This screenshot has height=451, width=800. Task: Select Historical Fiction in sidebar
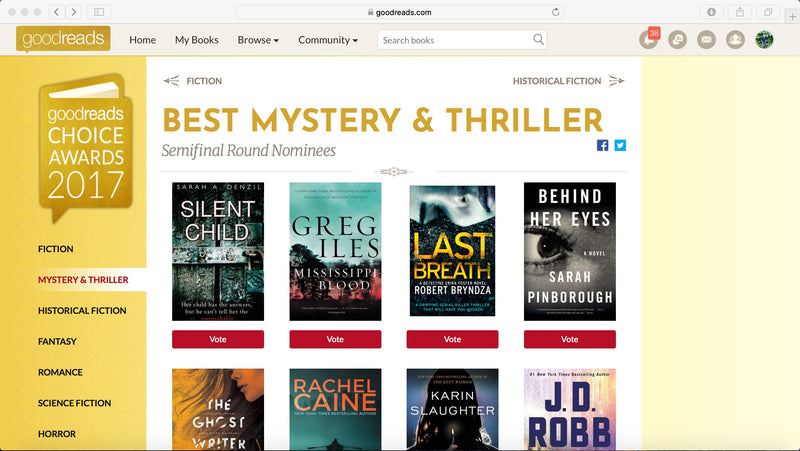coord(82,310)
